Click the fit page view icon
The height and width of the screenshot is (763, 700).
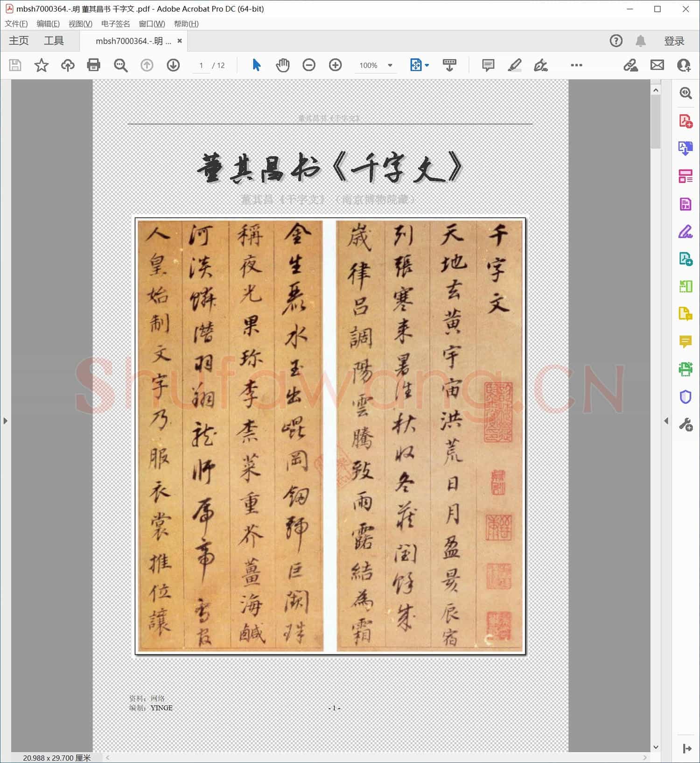click(x=415, y=65)
